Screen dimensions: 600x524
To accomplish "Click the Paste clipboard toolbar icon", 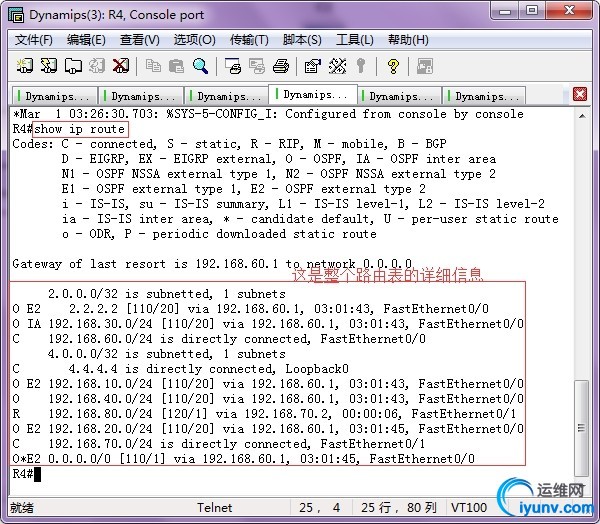I will tap(176, 66).
